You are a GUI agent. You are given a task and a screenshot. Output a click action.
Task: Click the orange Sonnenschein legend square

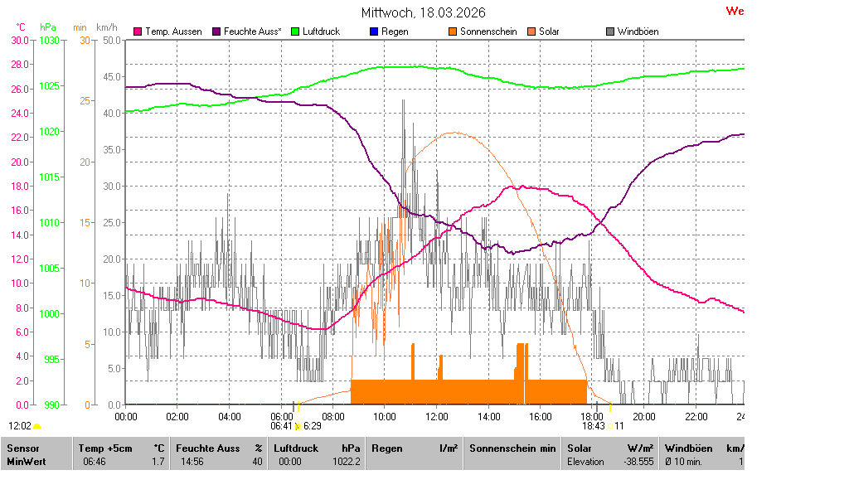pyautogui.click(x=453, y=31)
